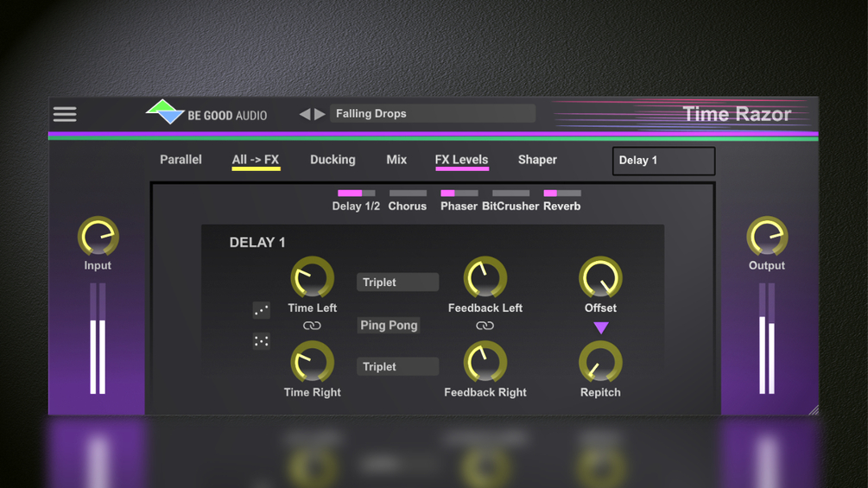Screen dimensions: 868x488
Task: Open the Ducking tab
Action: 333,159
